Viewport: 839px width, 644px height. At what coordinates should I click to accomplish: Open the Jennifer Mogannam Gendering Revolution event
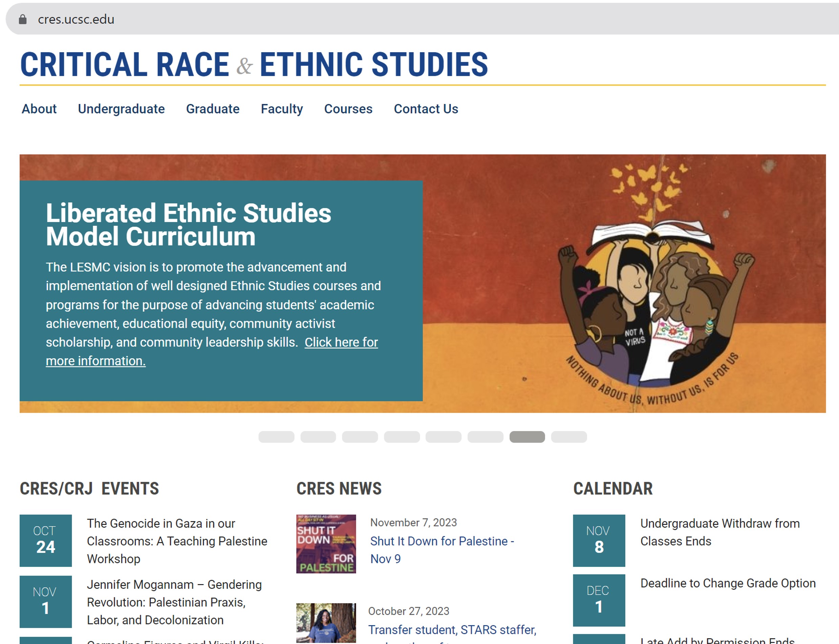[174, 602]
